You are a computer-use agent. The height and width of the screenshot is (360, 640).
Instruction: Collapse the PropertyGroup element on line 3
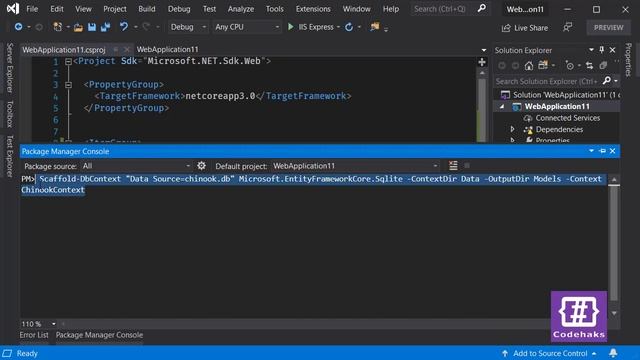tap(68, 85)
